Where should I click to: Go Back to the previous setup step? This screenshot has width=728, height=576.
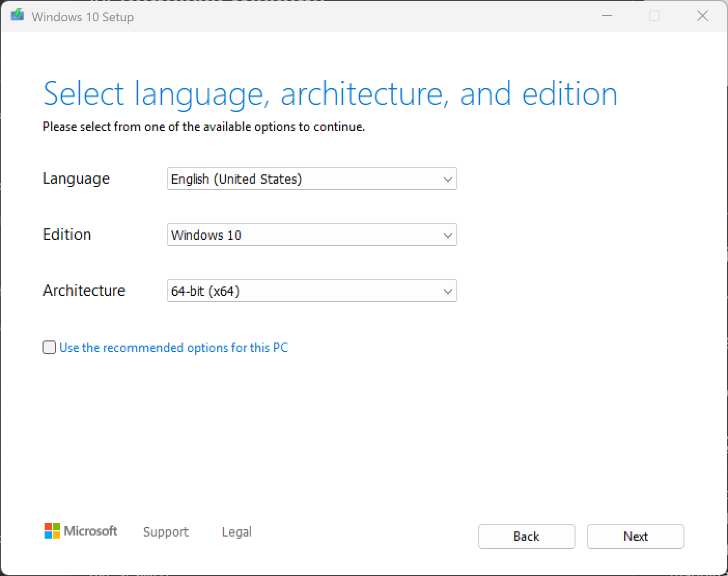pos(526,536)
